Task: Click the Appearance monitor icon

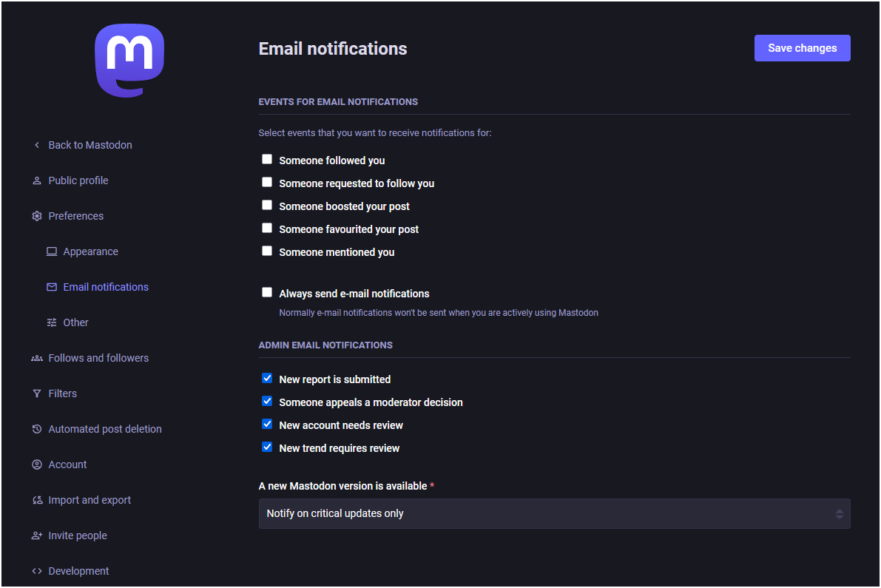Action: click(x=52, y=251)
